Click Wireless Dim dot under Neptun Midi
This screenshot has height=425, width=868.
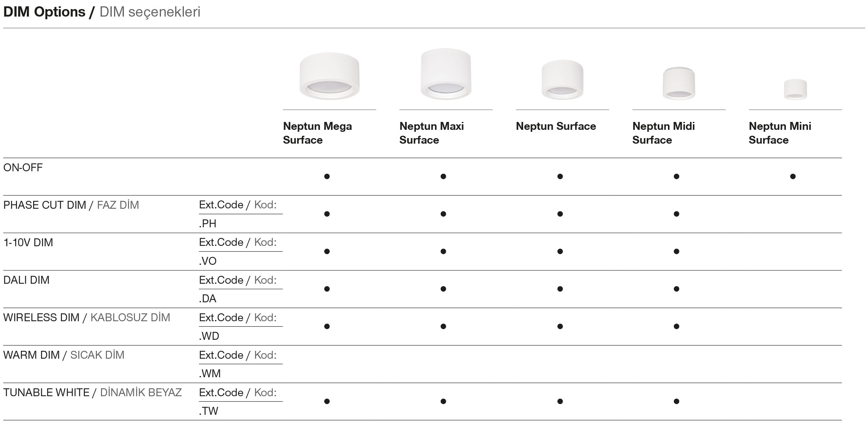click(676, 326)
